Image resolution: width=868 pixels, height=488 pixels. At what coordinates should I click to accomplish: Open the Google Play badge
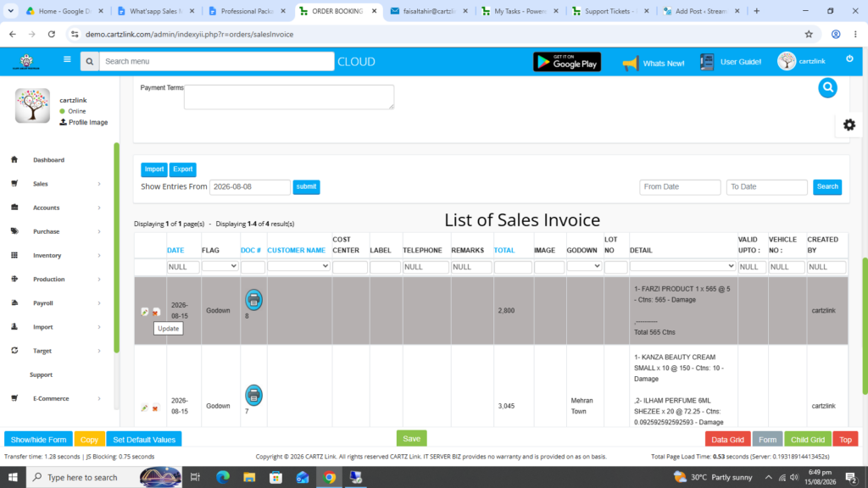click(x=567, y=62)
